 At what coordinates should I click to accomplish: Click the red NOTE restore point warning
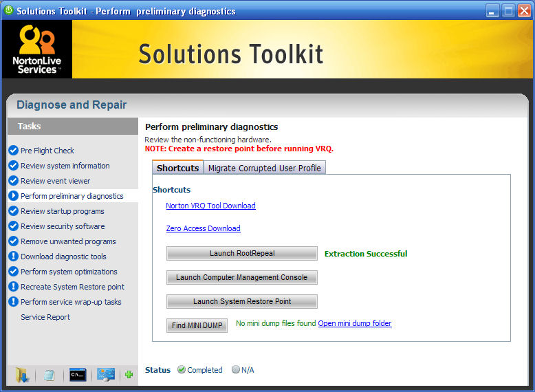[239, 149]
